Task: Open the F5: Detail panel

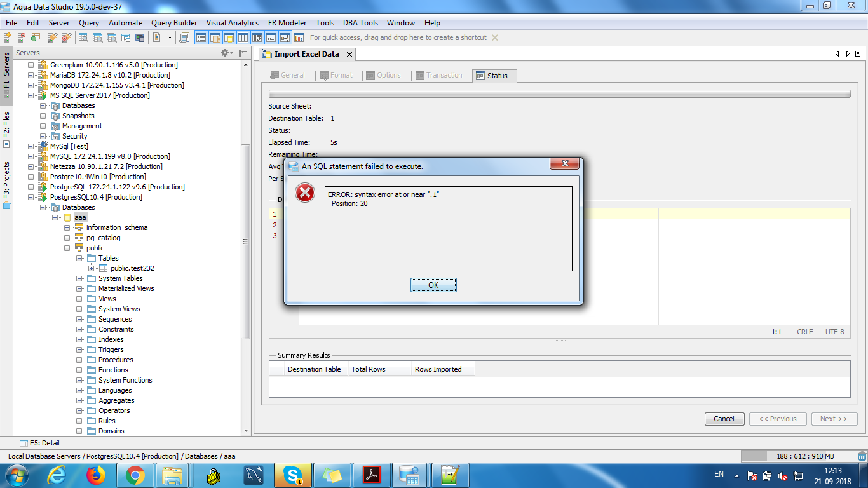Action: click(39, 443)
